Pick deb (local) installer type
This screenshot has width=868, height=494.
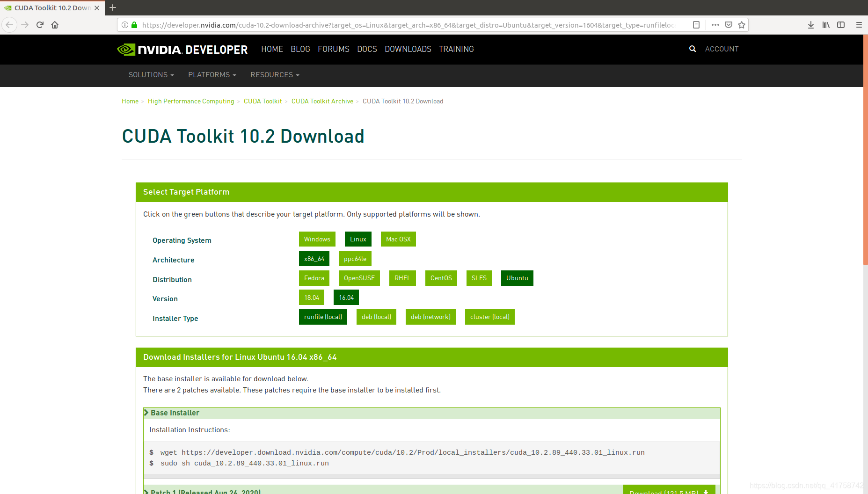pyautogui.click(x=376, y=317)
